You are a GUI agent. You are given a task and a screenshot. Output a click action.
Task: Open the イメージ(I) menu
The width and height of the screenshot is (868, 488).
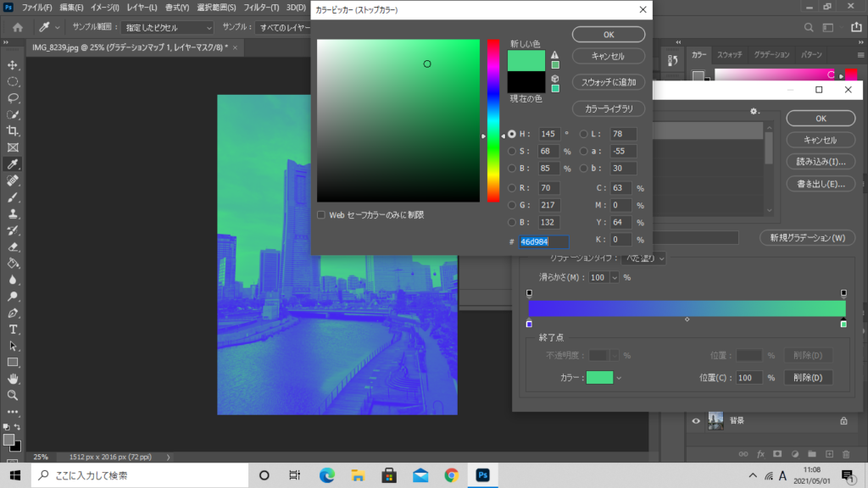coord(104,8)
